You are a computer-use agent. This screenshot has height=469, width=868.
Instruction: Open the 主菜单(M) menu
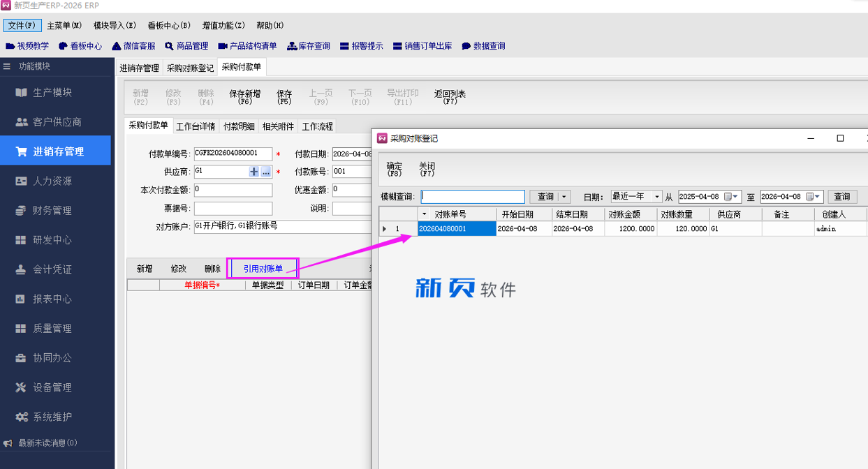point(64,26)
